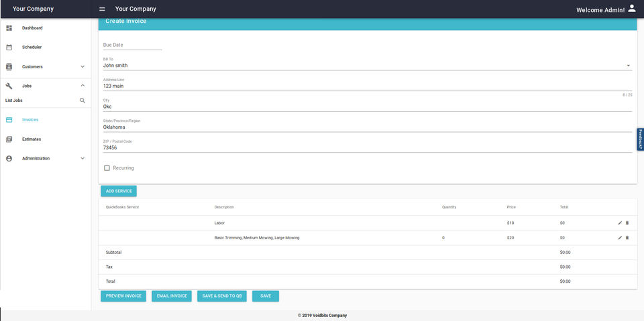Click the Email Invoice button
Viewport: 644px width, 321px height.
pyautogui.click(x=172, y=296)
